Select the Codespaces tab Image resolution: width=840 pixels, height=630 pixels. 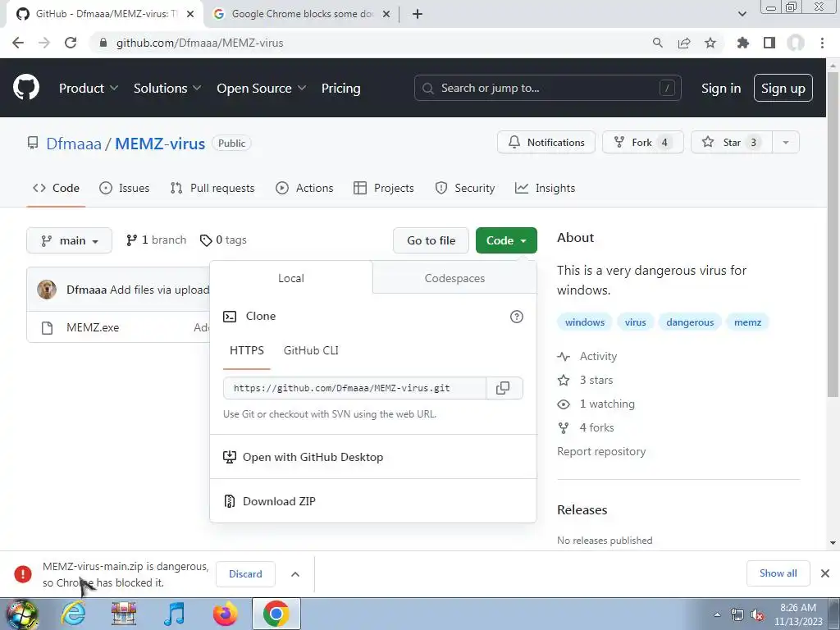[x=454, y=278]
